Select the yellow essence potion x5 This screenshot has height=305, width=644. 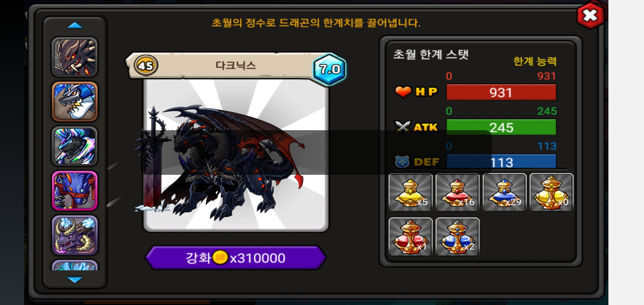[x=410, y=192]
